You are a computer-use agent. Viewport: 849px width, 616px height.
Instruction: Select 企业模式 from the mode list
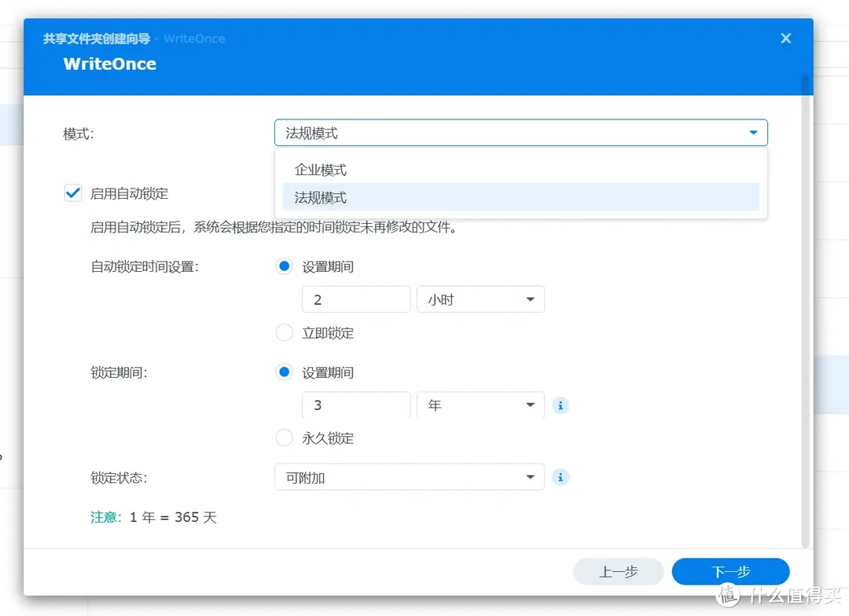321,169
